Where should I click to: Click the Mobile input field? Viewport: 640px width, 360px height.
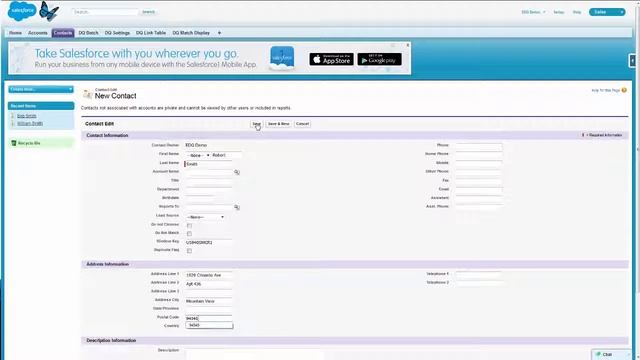(x=479, y=164)
